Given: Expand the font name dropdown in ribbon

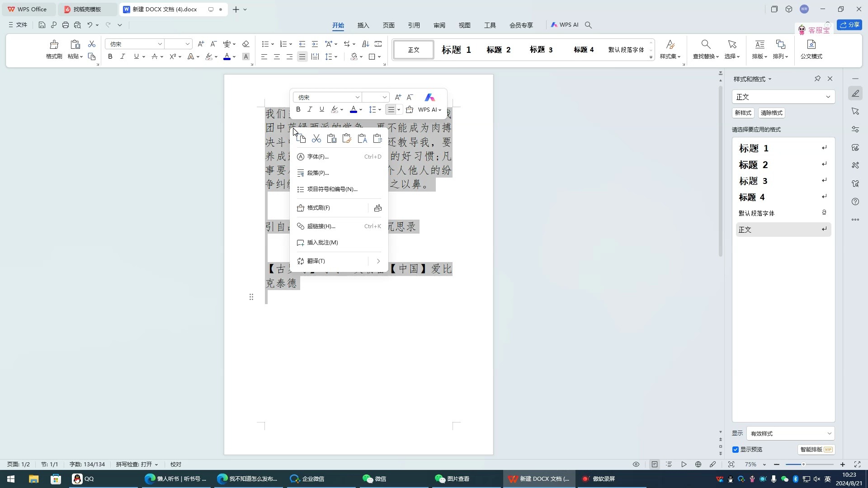Looking at the screenshot, I should (x=160, y=44).
